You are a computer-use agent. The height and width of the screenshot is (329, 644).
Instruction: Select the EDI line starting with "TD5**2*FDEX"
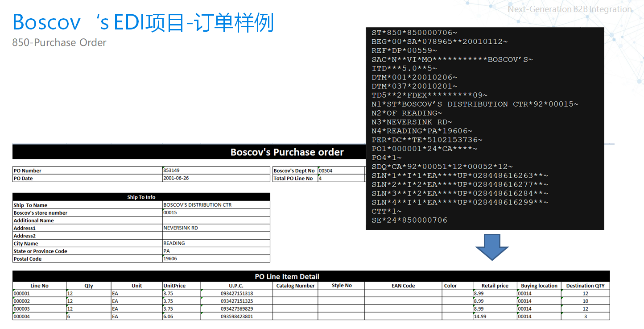429,95
